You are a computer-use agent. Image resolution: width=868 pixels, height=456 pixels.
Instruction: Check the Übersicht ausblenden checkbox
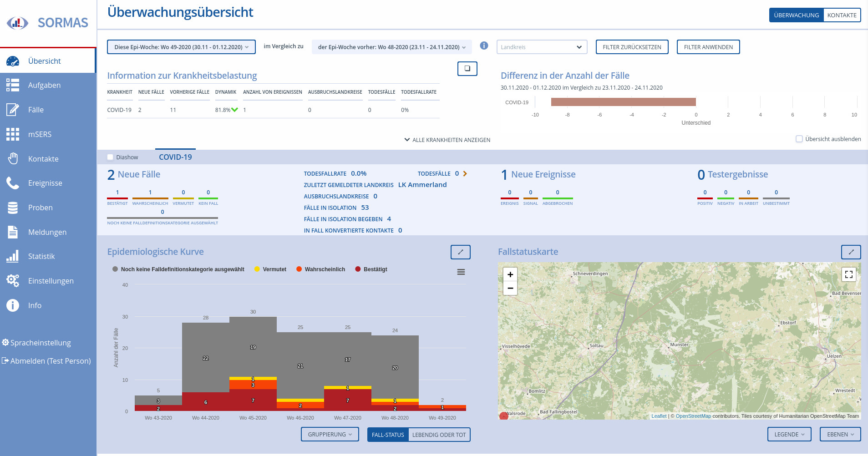(x=799, y=139)
